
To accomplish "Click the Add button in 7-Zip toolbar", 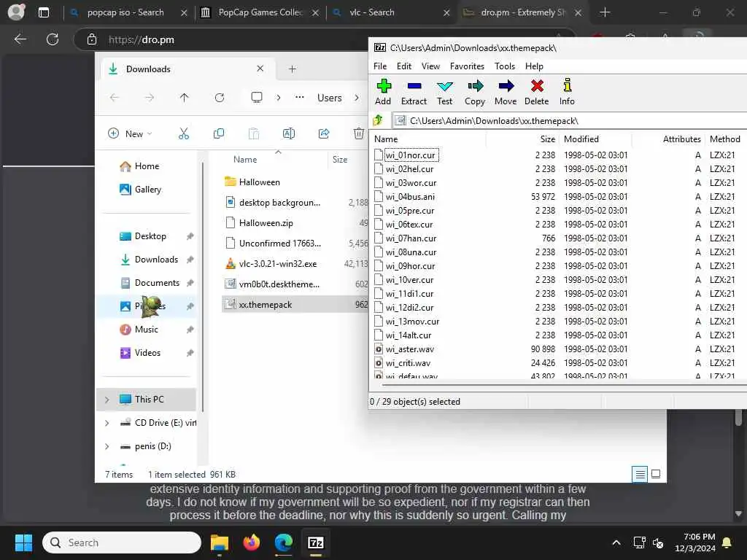I will (x=383, y=92).
